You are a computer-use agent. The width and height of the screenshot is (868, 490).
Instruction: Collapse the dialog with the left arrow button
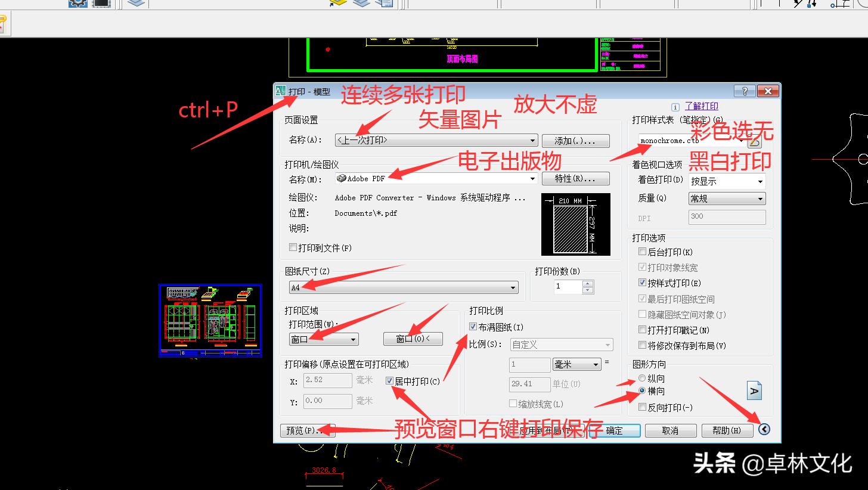click(765, 429)
